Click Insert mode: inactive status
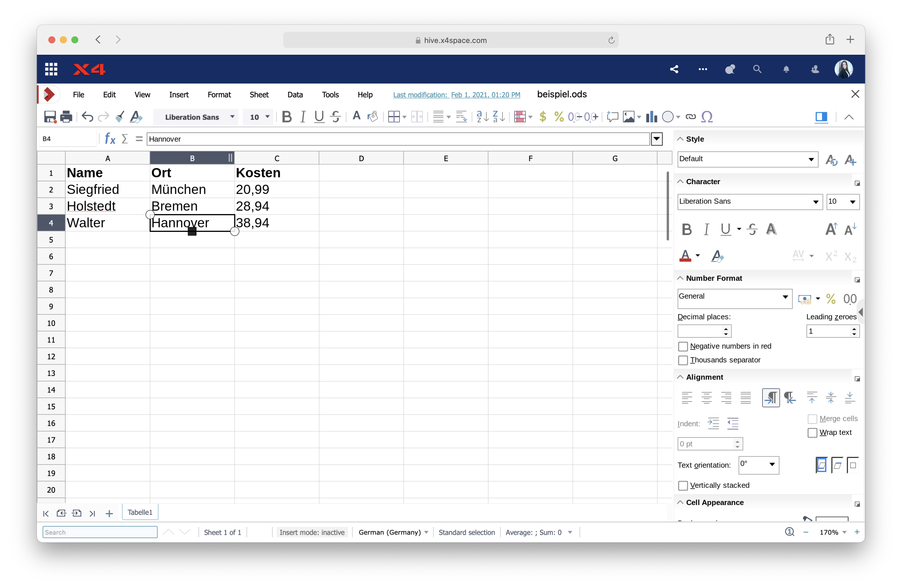The height and width of the screenshot is (588, 902). (312, 532)
